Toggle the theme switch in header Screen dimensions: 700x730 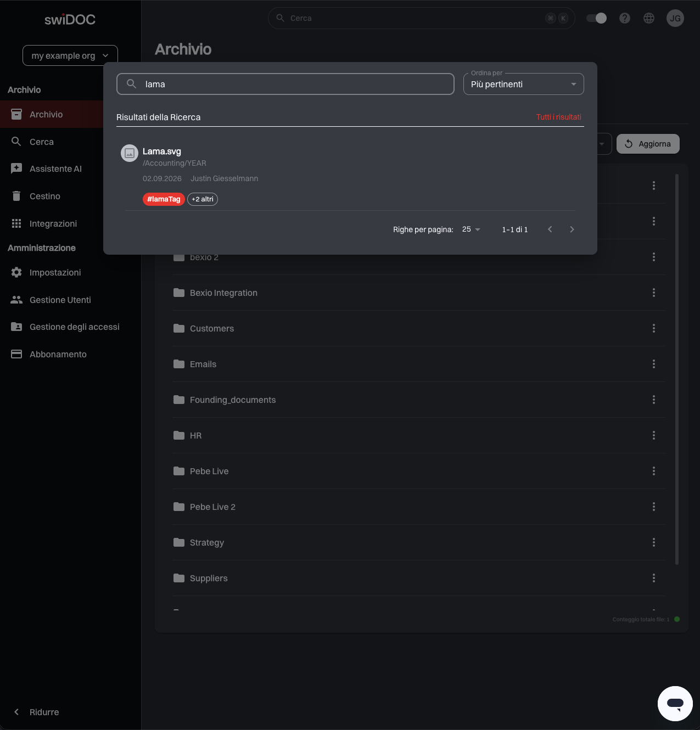[597, 18]
